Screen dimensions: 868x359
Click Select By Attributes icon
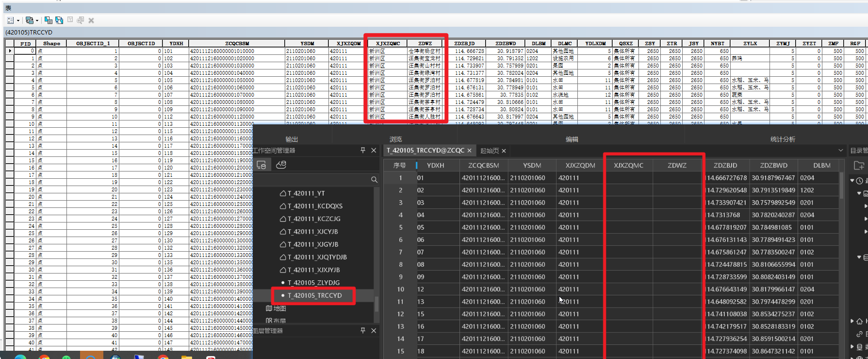tap(49, 20)
